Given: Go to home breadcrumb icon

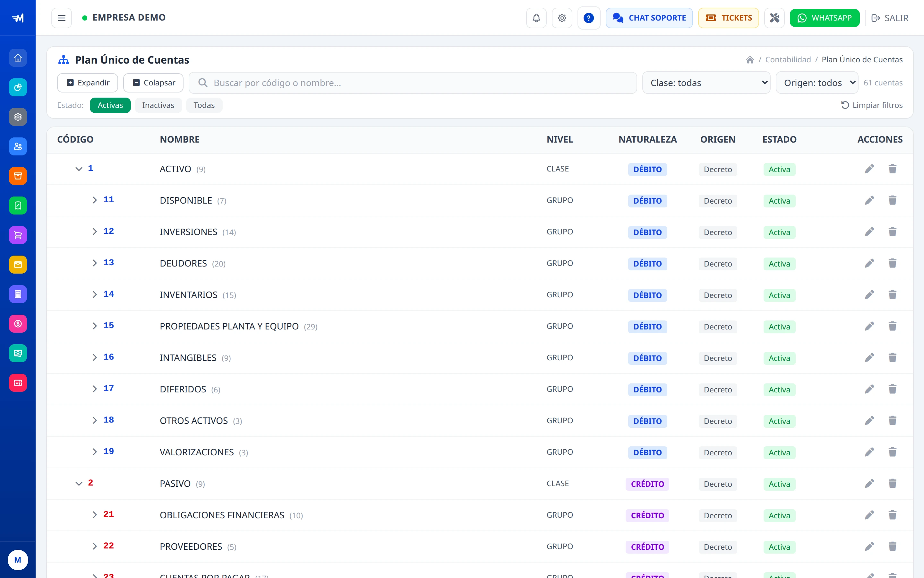Looking at the screenshot, I should click(750, 60).
